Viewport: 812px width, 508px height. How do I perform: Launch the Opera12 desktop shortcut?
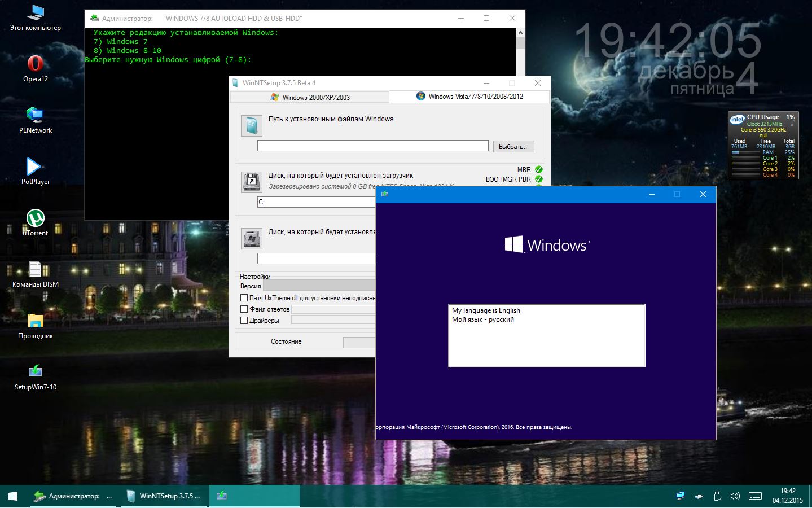point(35,68)
